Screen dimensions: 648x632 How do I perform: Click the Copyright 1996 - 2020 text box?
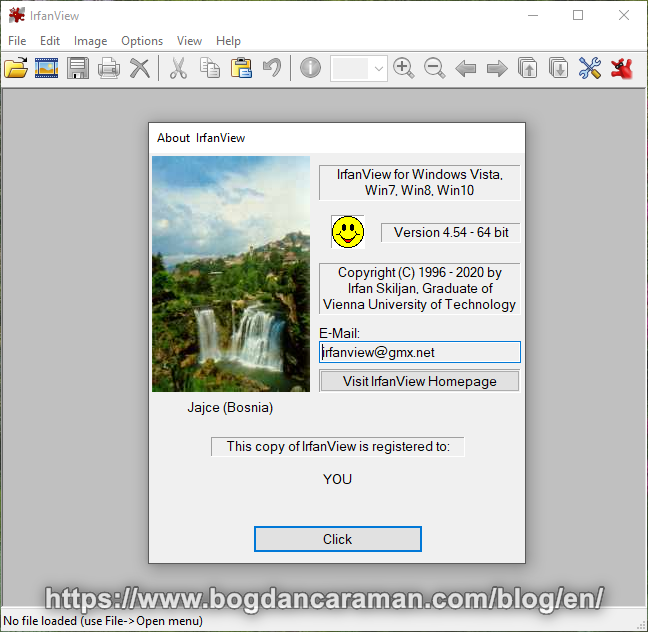click(x=419, y=289)
